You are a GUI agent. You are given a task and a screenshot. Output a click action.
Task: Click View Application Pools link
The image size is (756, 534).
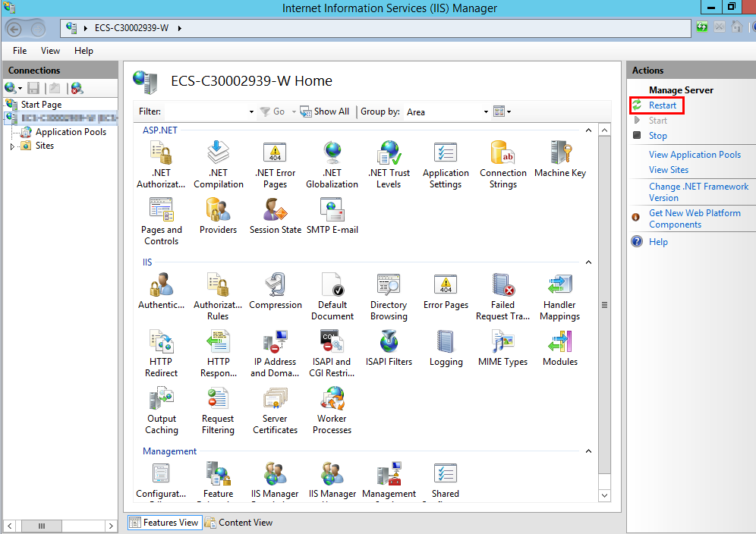point(695,155)
